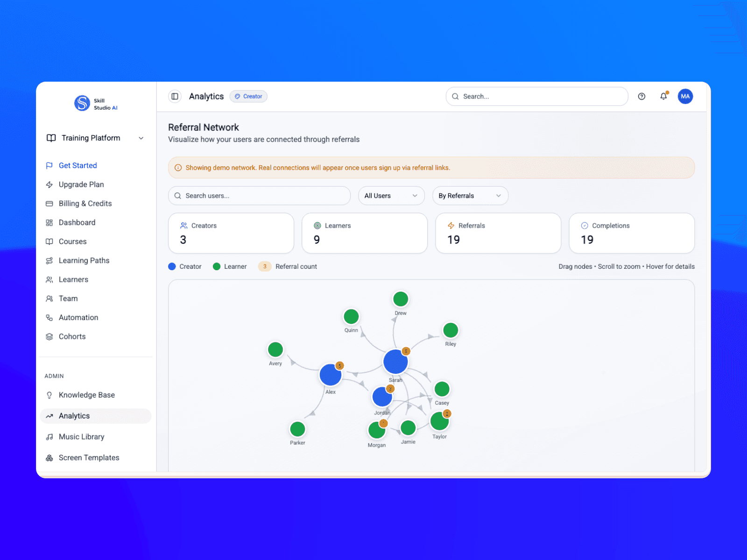
Task: Click the Cohorts layers icon
Action: click(x=49, y=336)
